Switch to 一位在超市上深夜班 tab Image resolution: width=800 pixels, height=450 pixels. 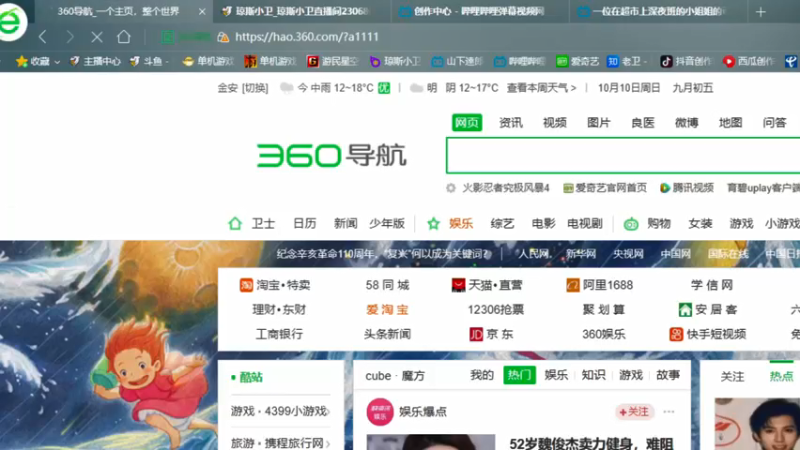click(658, 11)
